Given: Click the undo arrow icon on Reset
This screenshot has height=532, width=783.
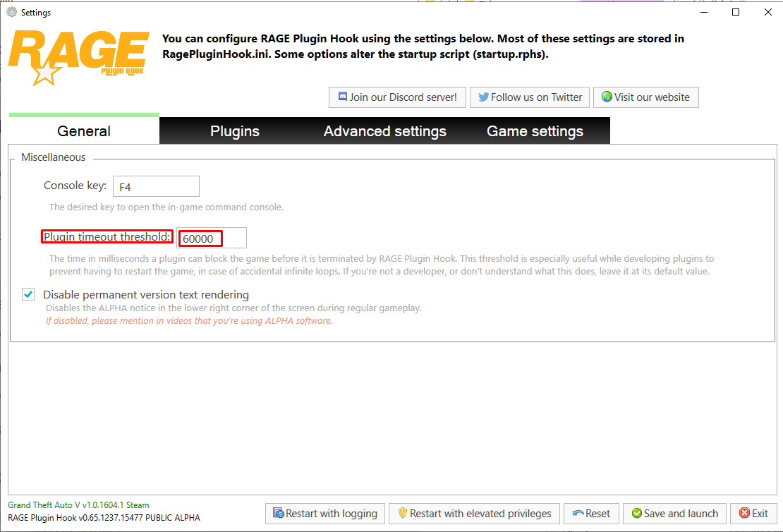Looking at the screenshot, I should (x=578, y=513).
